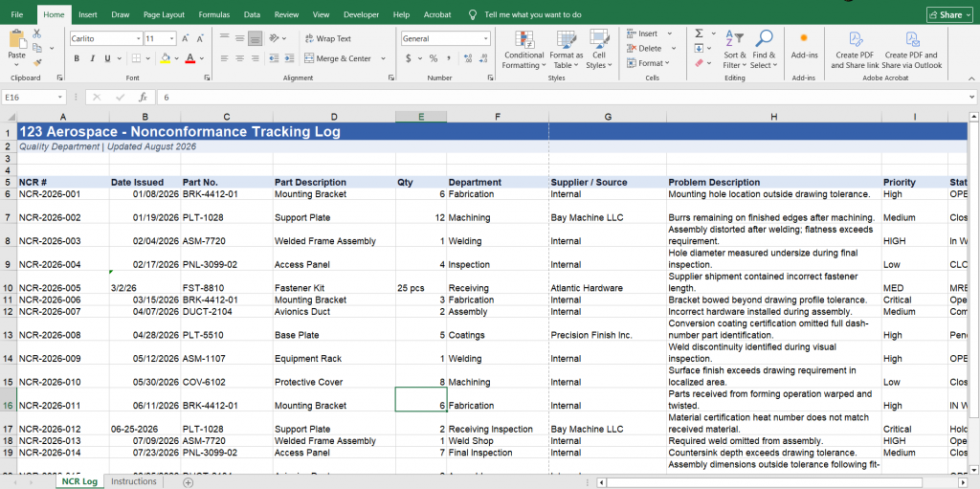Click the Clear eraser icon
Viewport: 980px width, 489px height.
(x=699, y=62)
